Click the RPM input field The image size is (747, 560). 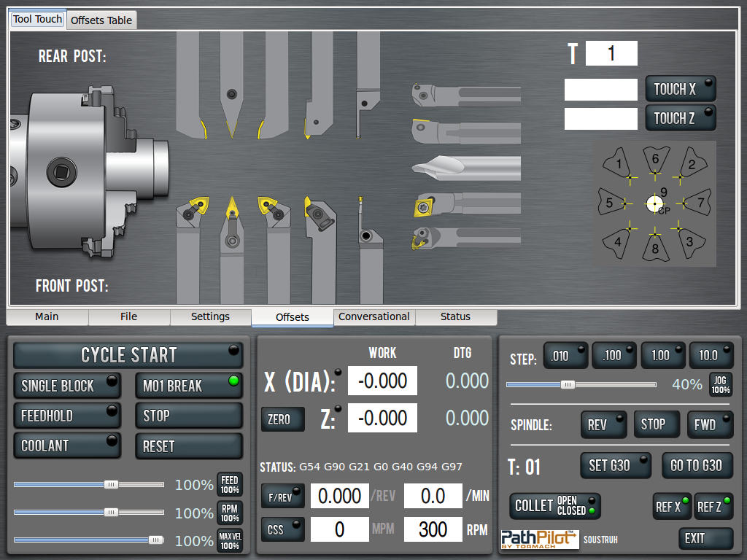tap(433, 529)
